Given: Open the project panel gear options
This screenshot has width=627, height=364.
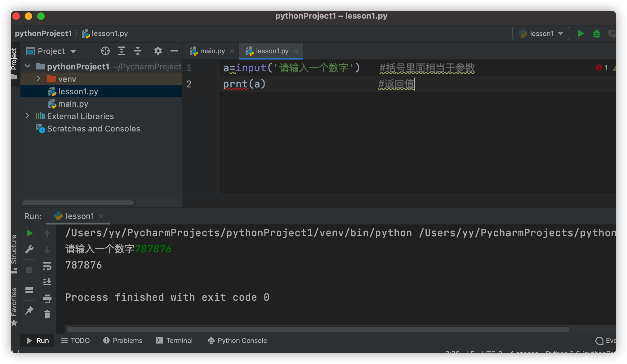Looking at the screenshot, I should pos(158,51).
